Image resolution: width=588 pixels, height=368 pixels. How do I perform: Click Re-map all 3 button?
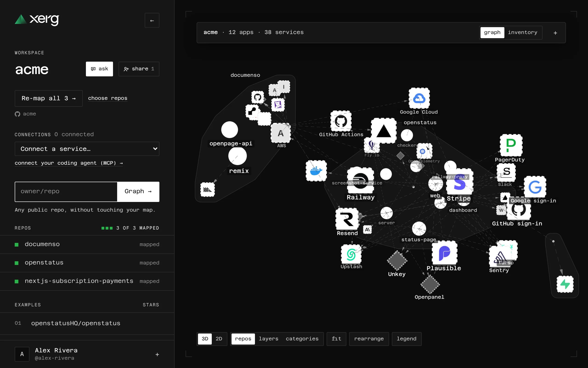tap(49, 98)
